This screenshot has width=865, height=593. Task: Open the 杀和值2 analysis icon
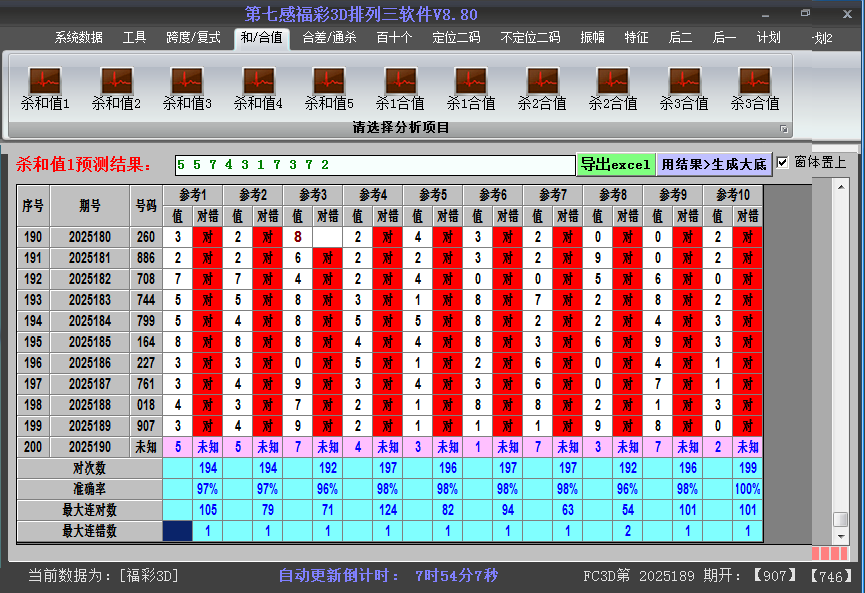coord(116,88)
